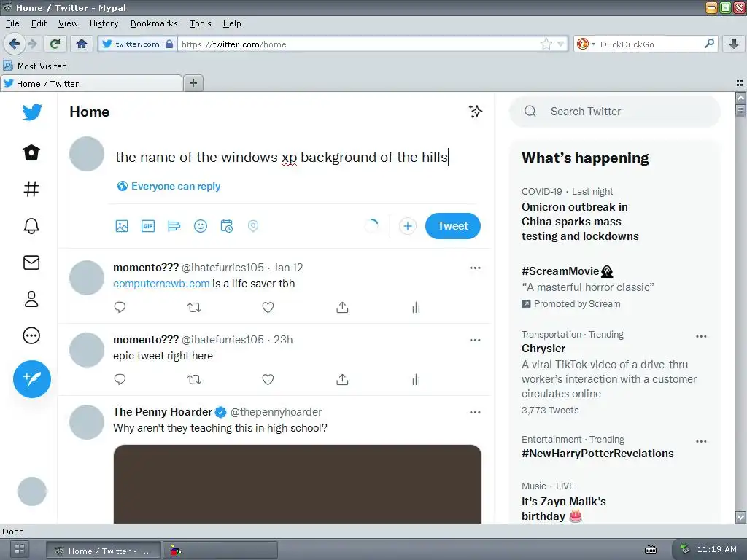Screen dimensions: 747x560
Task: Open Explore hashtag icon in sidebar
Action: pos(31,189)
